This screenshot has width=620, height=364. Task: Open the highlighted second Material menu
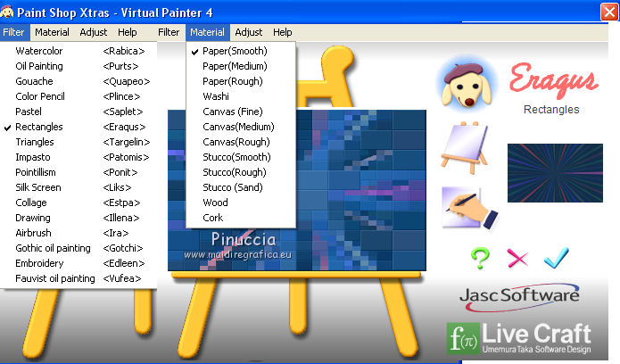coord(207,32)
